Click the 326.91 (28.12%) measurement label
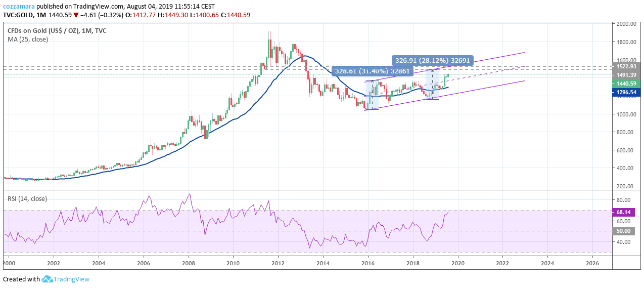 (433, 60)
